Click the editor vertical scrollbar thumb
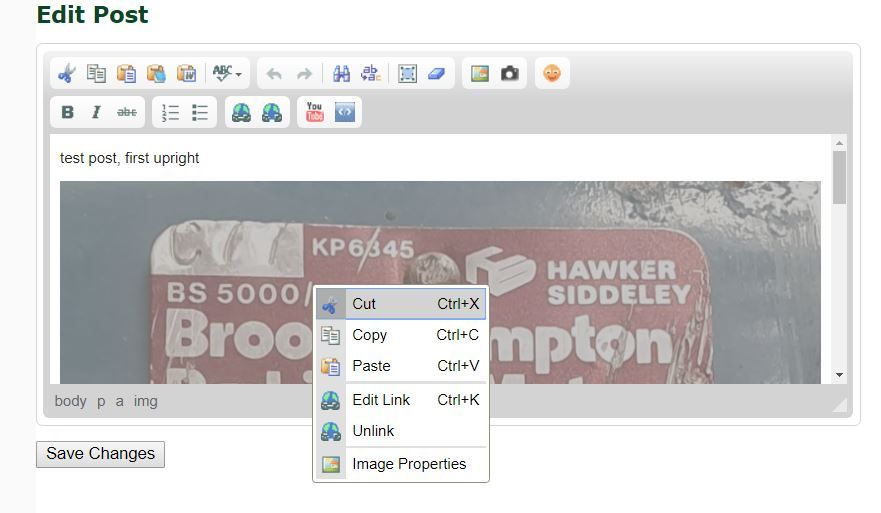 [x=839, y=178]
